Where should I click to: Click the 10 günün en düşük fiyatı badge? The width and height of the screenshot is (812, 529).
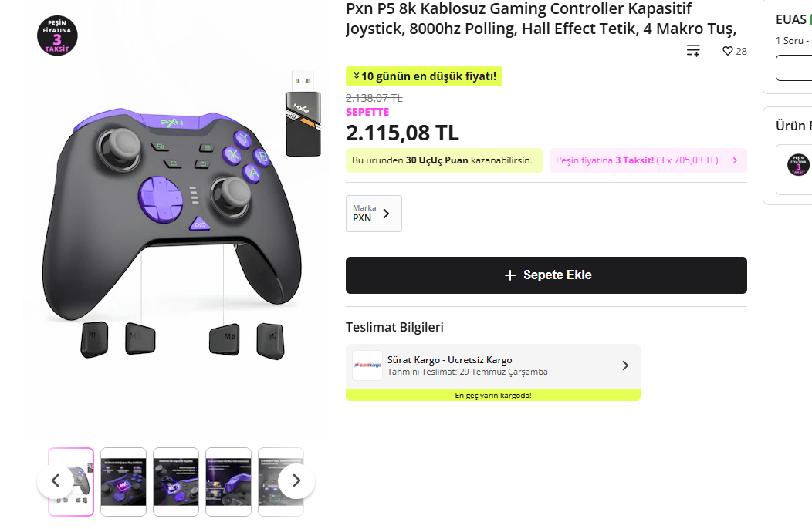click(x=424, y=76)
